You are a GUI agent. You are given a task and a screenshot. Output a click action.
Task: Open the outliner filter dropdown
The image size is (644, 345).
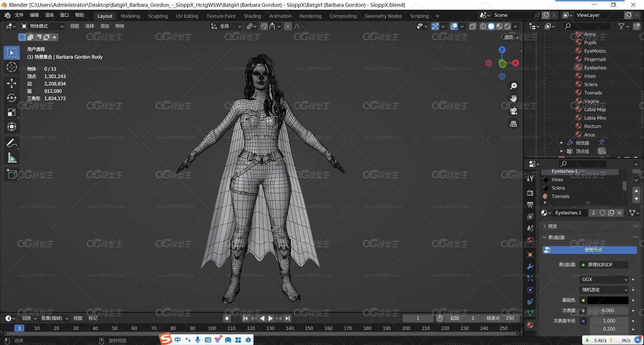[623, 26]
